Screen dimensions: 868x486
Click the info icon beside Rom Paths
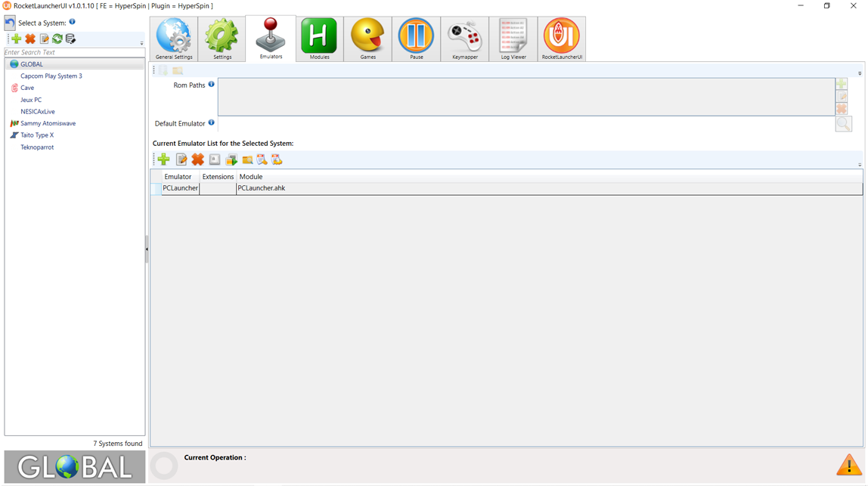[x=212, y=85]
